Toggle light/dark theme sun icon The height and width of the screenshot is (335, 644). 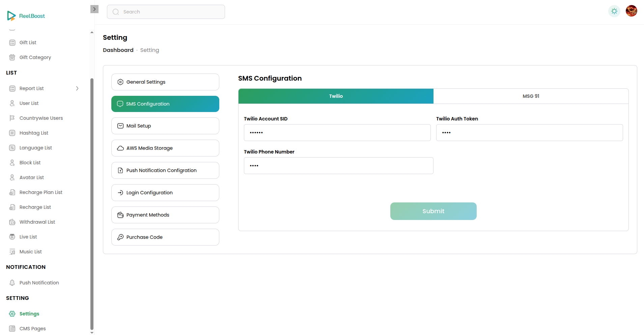(614, 11)
